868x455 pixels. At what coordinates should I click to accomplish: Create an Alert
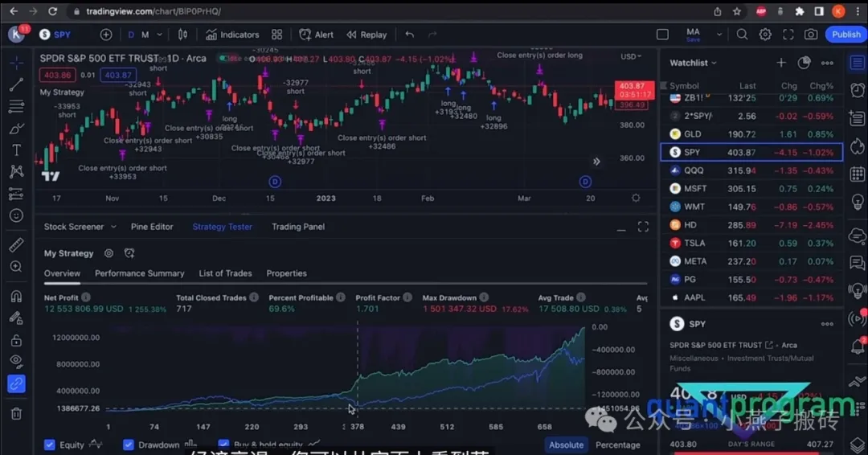click(316, 35)
